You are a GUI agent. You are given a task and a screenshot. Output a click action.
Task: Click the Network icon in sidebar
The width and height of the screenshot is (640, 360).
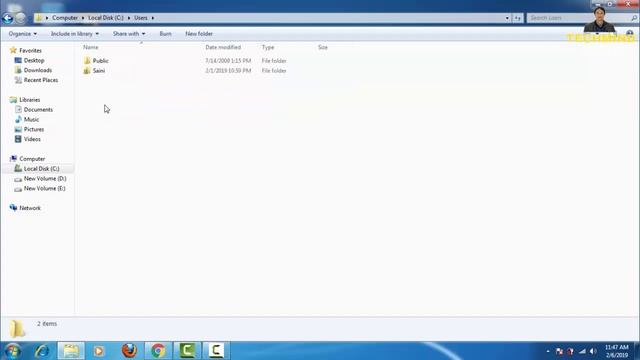point(13,208)
